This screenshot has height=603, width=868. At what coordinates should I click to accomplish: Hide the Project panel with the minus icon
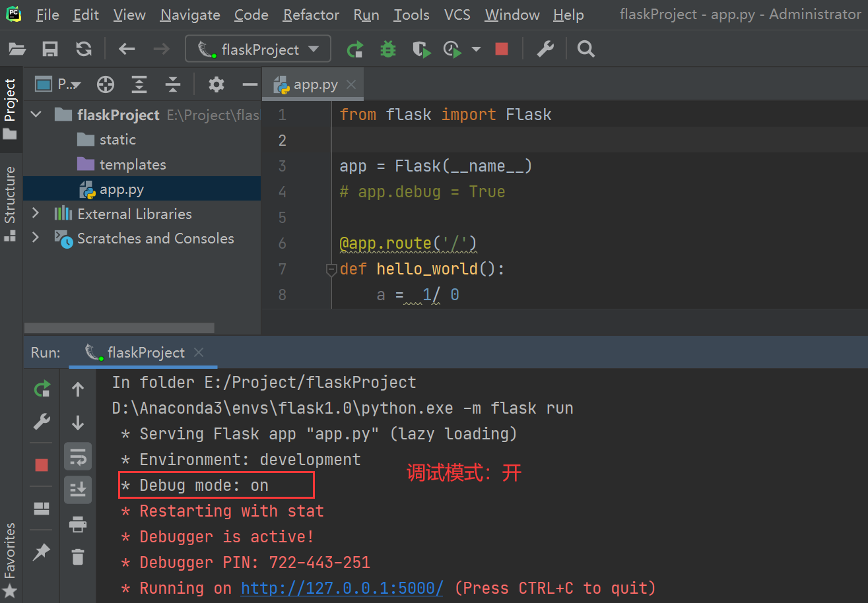250,84
